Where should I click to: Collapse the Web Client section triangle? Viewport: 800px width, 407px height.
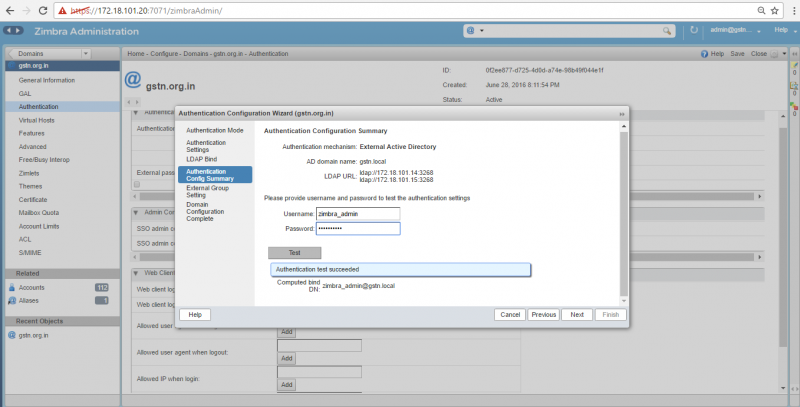pos(136,273)
